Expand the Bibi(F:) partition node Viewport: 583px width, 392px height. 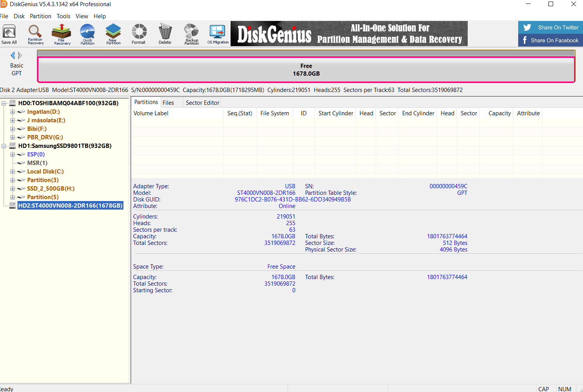[x=12, y=129]
